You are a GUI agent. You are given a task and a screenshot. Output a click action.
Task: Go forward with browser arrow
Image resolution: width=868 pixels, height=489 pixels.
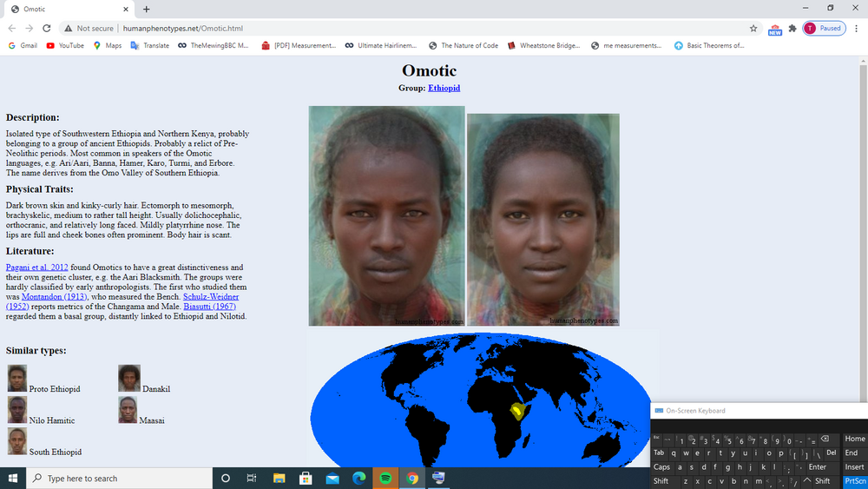[30, 29]
